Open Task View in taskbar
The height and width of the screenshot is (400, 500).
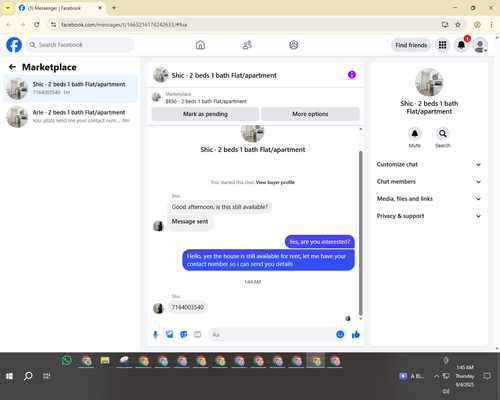click(x=47, y=376)
